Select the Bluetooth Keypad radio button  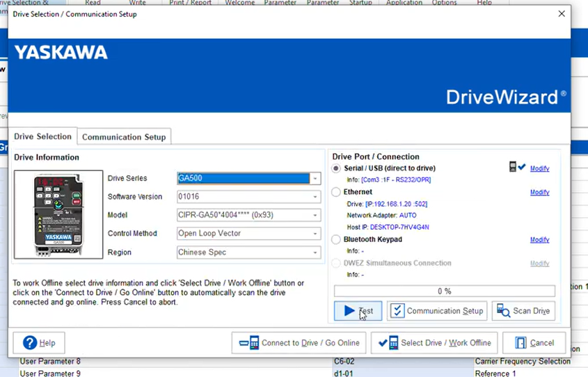[x=337, y=239]
